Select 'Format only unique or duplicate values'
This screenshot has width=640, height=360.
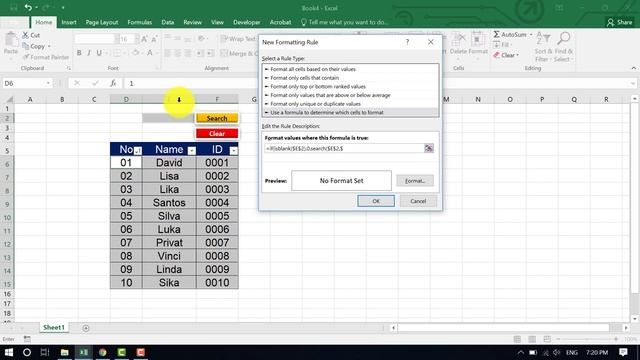[x=315, y=104]
